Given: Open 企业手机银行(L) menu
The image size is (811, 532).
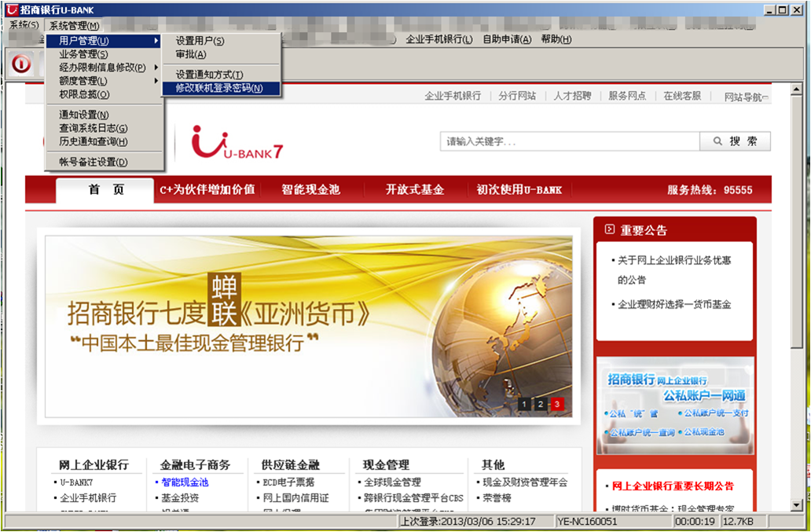Looking at the screenshot, I should (439, 39).
